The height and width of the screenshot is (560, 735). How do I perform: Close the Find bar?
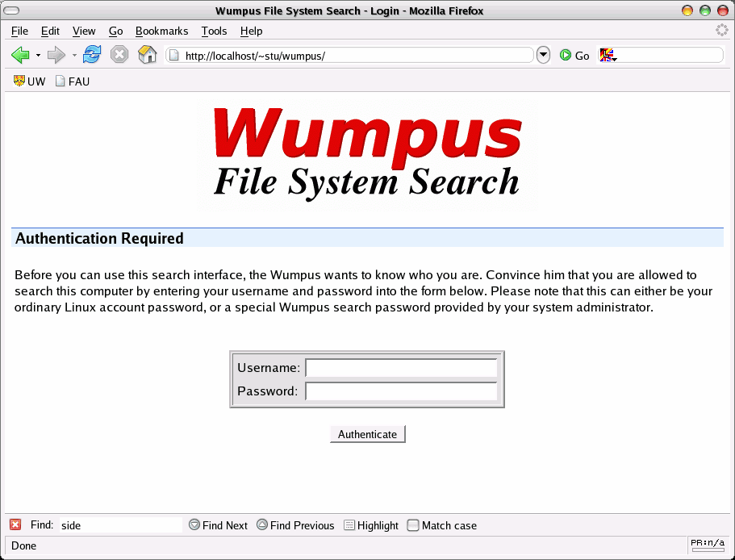click(15, 525)
